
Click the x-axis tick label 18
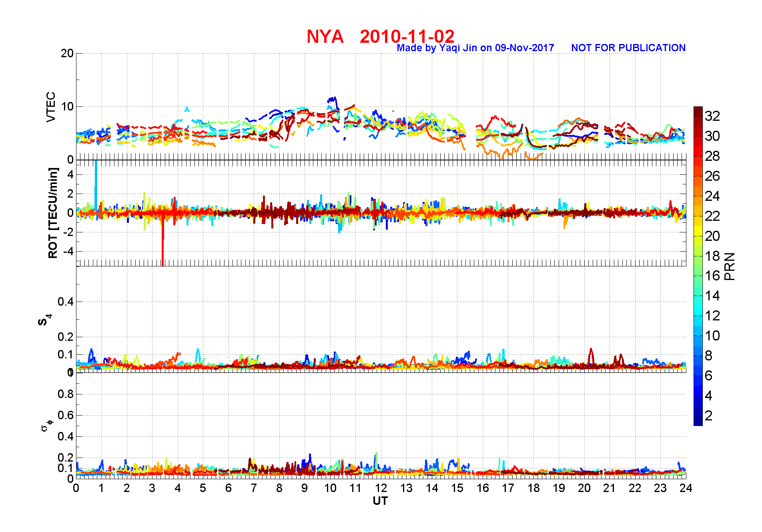coord(533,488)
